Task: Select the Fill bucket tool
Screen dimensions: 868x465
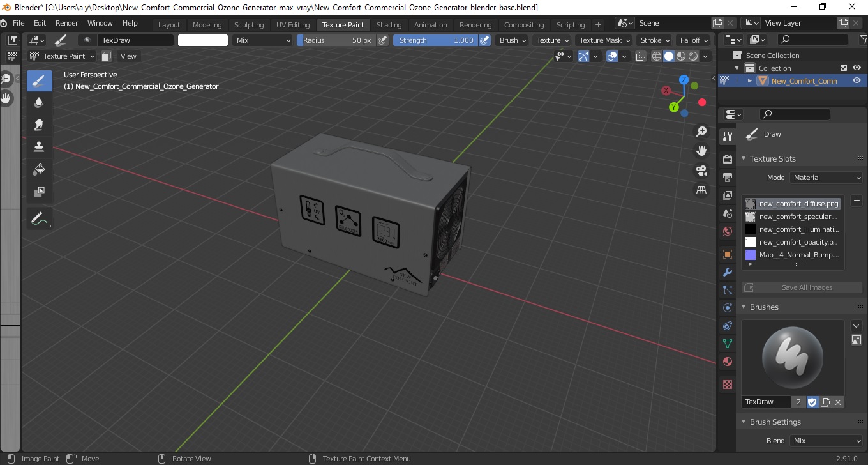Action: [39, 169]
